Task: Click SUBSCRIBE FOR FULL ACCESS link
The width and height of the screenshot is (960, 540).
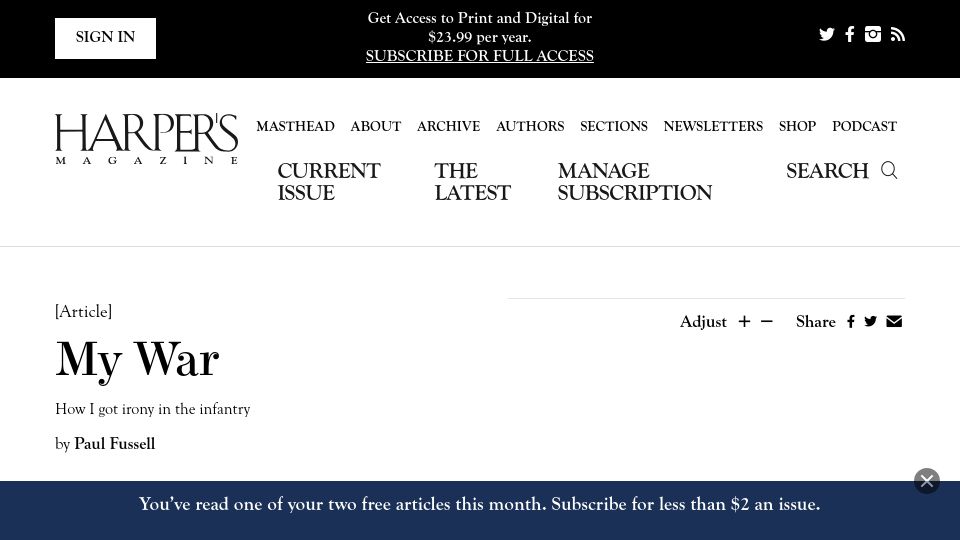Action: pos(479,56)
